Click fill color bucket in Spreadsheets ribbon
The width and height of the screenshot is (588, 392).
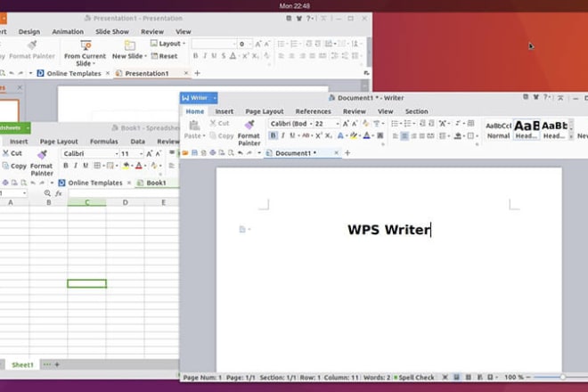click(126, 166)
